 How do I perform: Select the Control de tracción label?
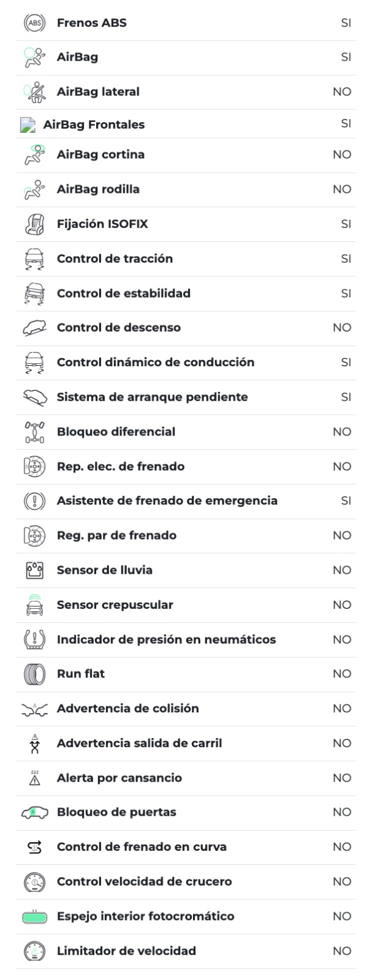pos(115,258)
